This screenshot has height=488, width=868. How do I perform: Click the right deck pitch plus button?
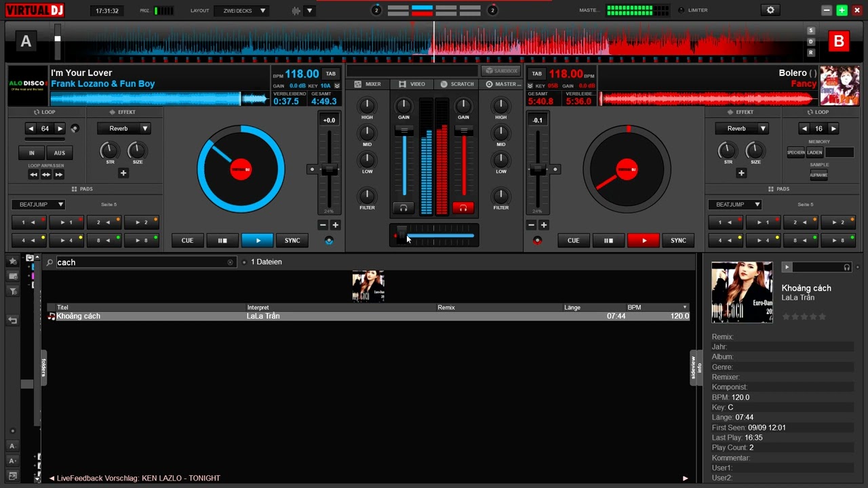(x=543, y=225)
